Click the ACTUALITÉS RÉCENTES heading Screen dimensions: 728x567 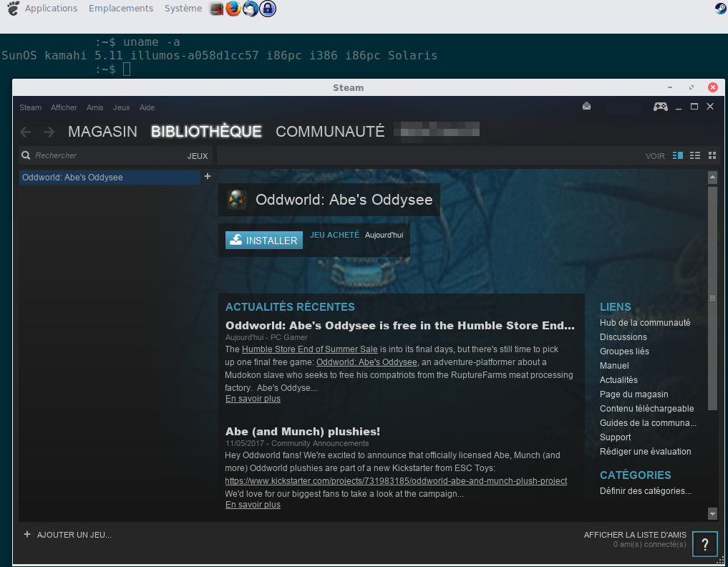[x=290, y=307]
